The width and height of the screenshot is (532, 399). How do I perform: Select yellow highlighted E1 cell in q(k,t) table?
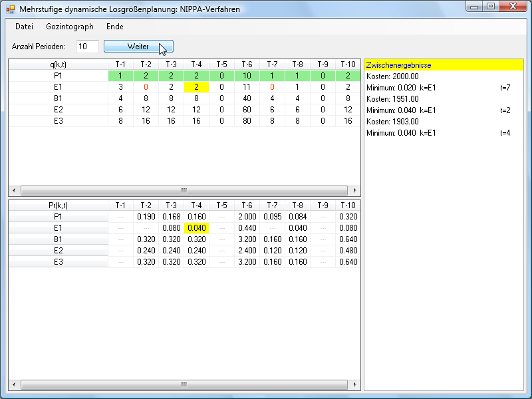[196, 87]
